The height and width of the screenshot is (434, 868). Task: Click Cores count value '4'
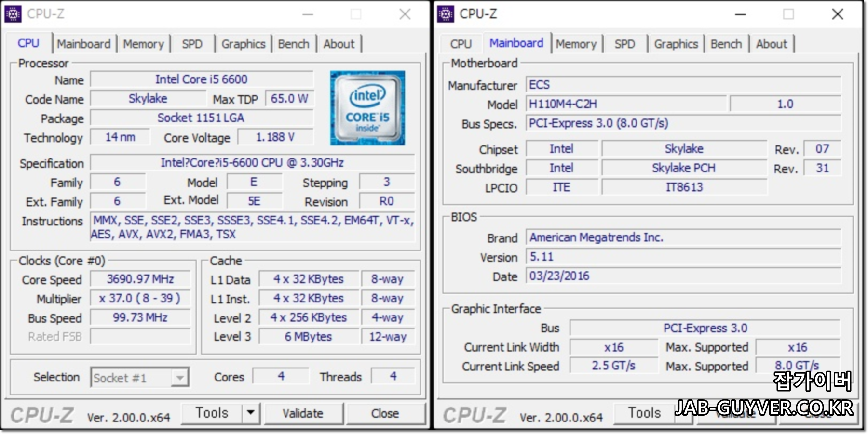(x=281, y=376)
